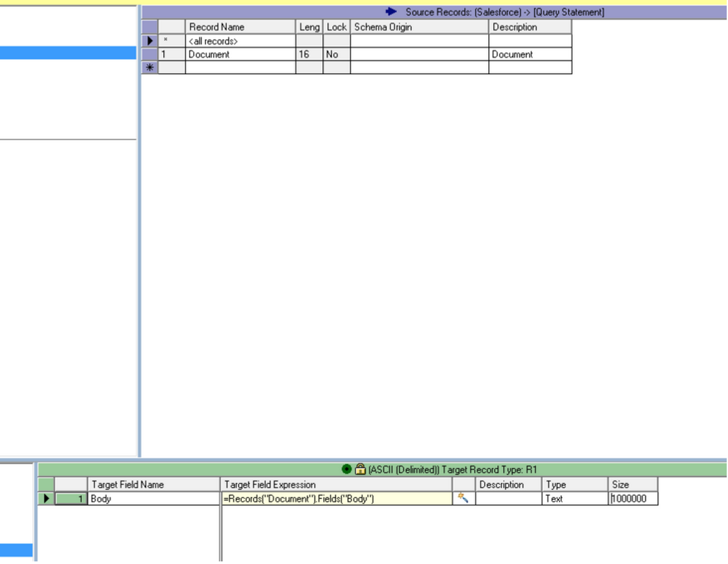Click the padlock icon in target header
This screenshot has height=564, width=728.
pyautogui.click(x=360, y=469)
